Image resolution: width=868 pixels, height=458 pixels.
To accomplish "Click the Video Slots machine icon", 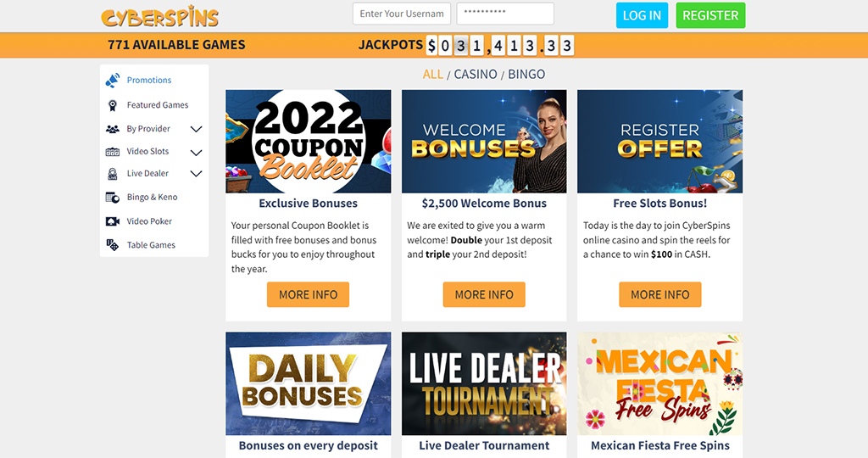I will (113, 152).
